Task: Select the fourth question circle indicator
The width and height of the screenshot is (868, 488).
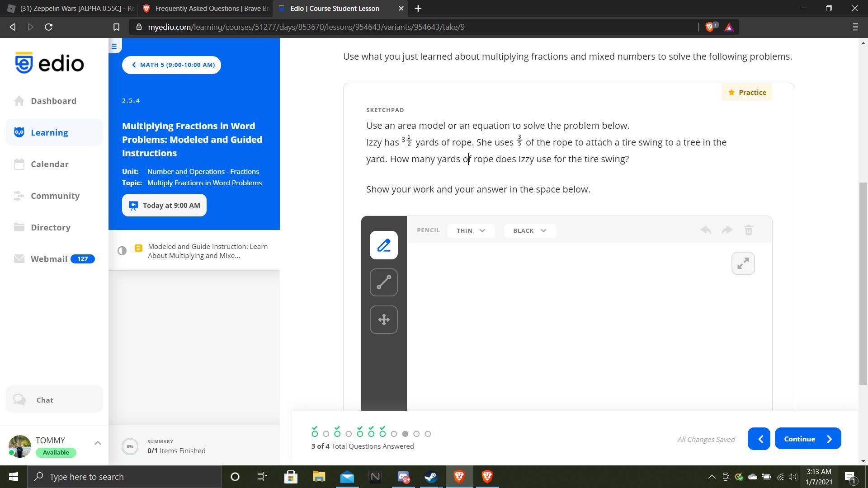Action: click(349, 434)
